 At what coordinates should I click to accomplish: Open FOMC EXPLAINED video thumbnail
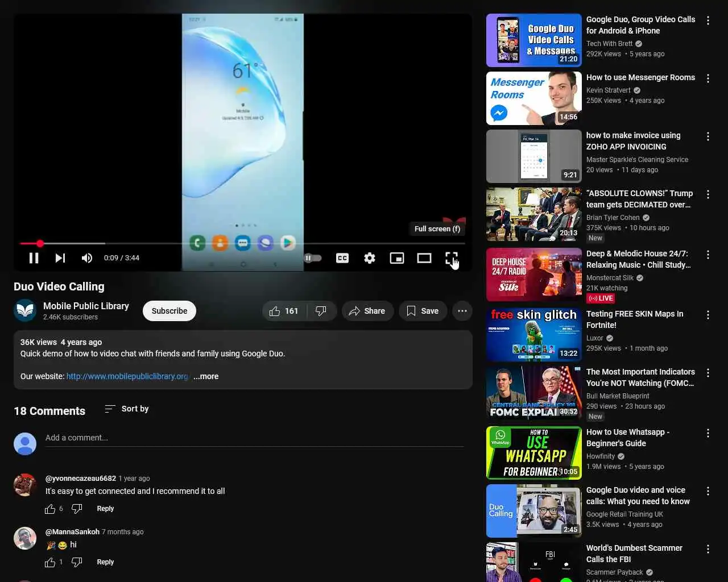[x=534, y=393]
